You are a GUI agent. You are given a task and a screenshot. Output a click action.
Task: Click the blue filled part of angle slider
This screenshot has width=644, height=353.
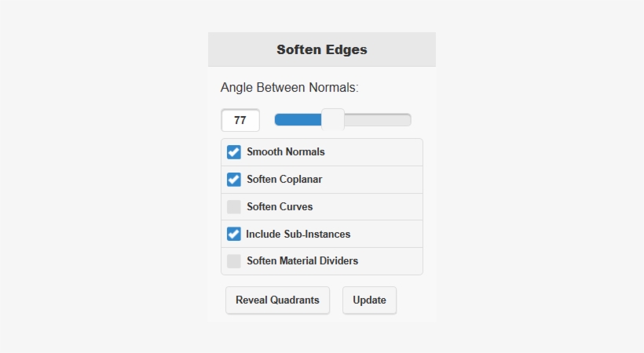(298, 120)
